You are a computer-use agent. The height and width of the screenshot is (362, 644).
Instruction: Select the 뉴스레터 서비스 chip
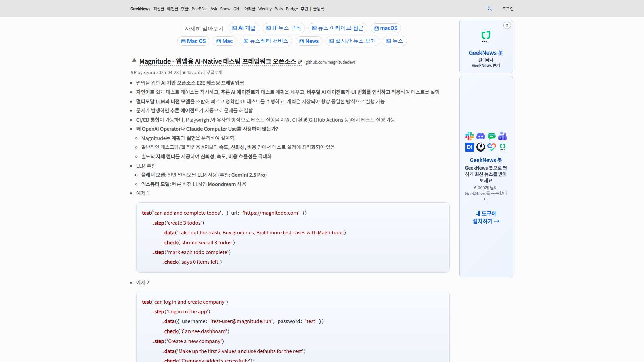[x=266, y=41]
